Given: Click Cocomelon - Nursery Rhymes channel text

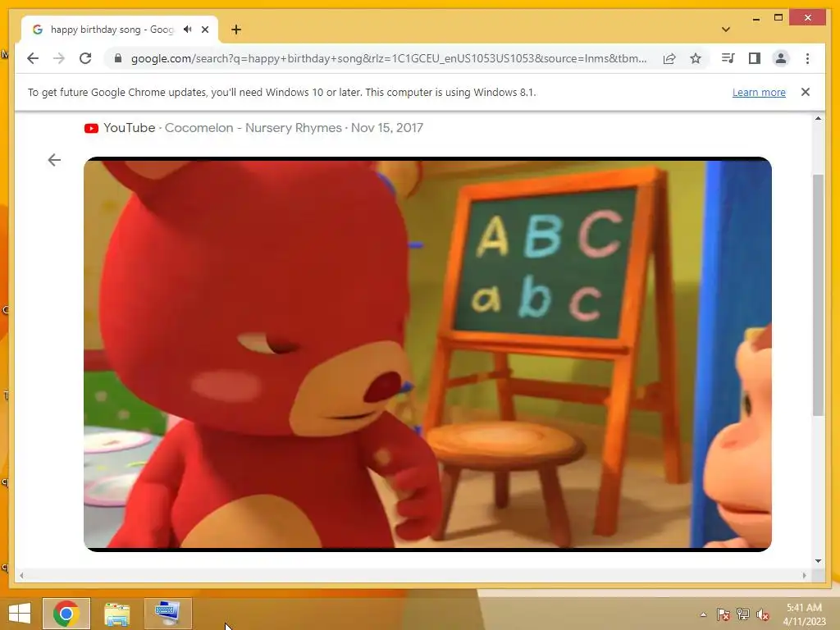Looking at the screenshot, I should tap(253, 128).
